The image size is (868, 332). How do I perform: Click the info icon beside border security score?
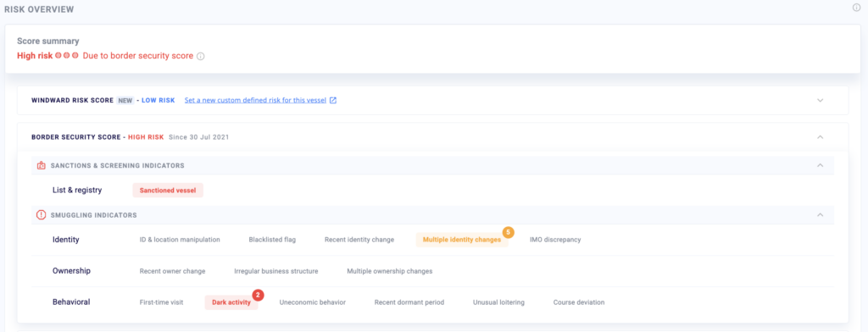pyautogui.click(x=201, y=56)
